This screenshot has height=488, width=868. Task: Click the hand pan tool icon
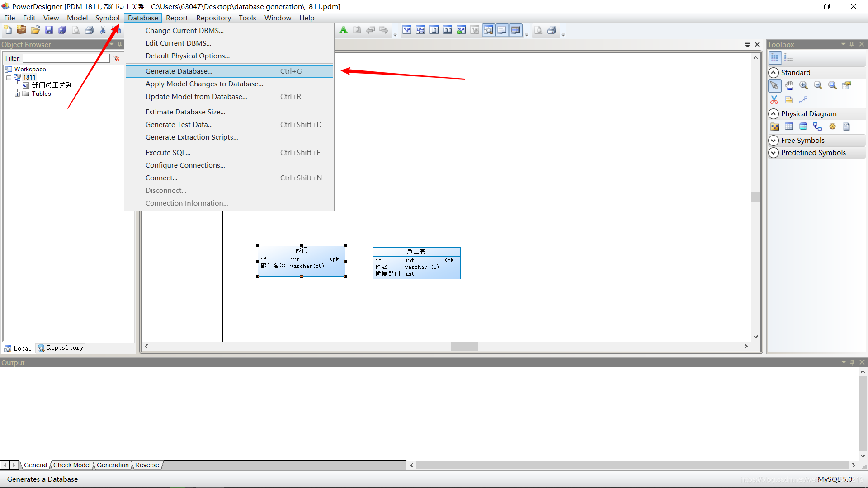[x=788, y=85]
